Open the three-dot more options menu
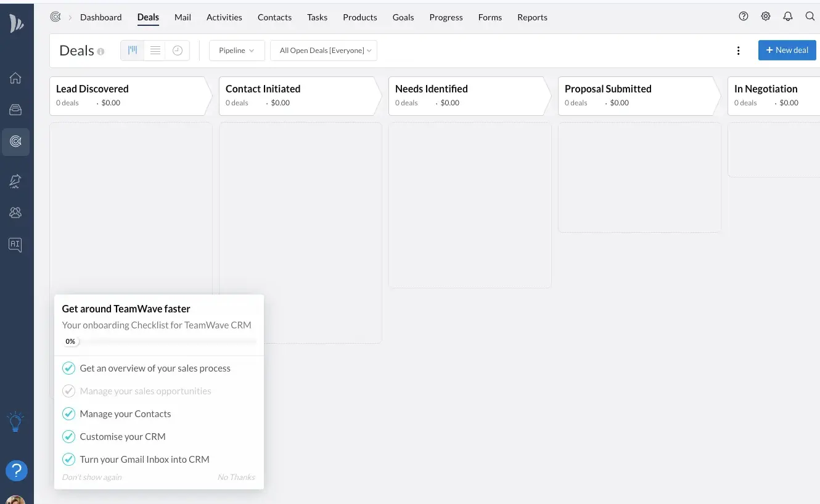Image resolution: width=820 pixels, height=504 pixels. 738,51
